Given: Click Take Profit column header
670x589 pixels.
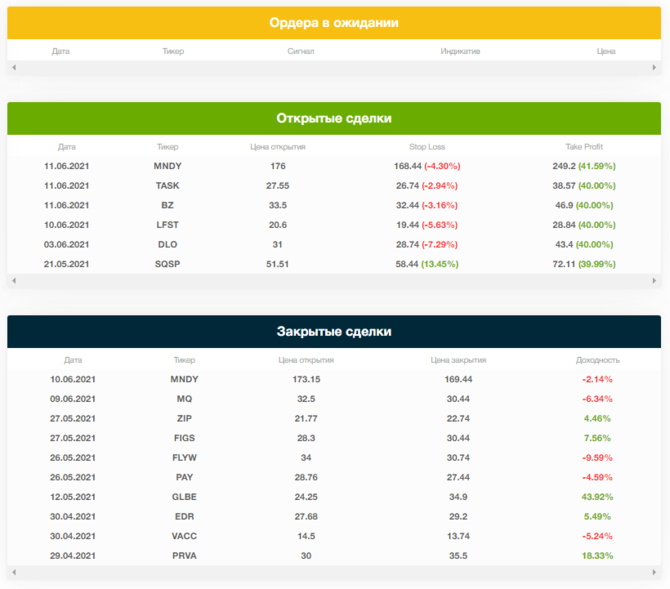Looking at the screenshot, I should tap(583, 147).
